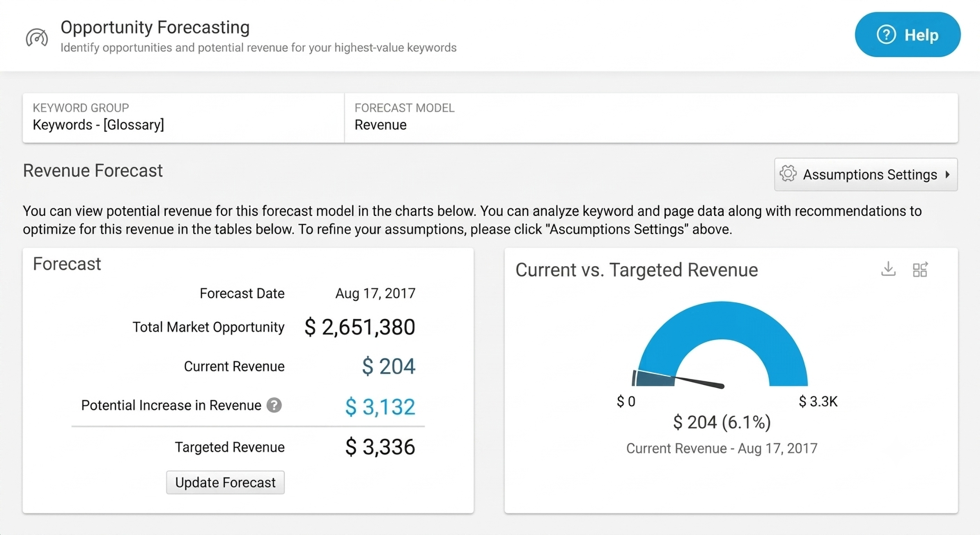Click the $ 3.3K gauge maximum label
Screen dimensions: 980x535
[x=818, y=401]
